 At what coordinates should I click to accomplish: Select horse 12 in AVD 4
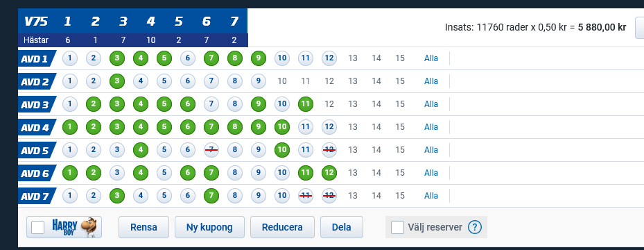329,127
